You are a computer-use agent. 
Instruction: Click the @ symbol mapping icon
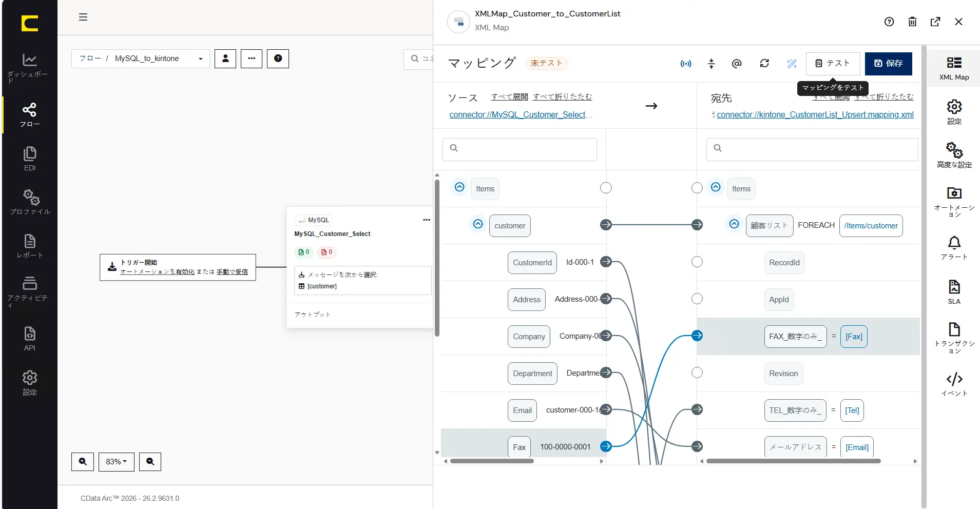tap(737, 64)
